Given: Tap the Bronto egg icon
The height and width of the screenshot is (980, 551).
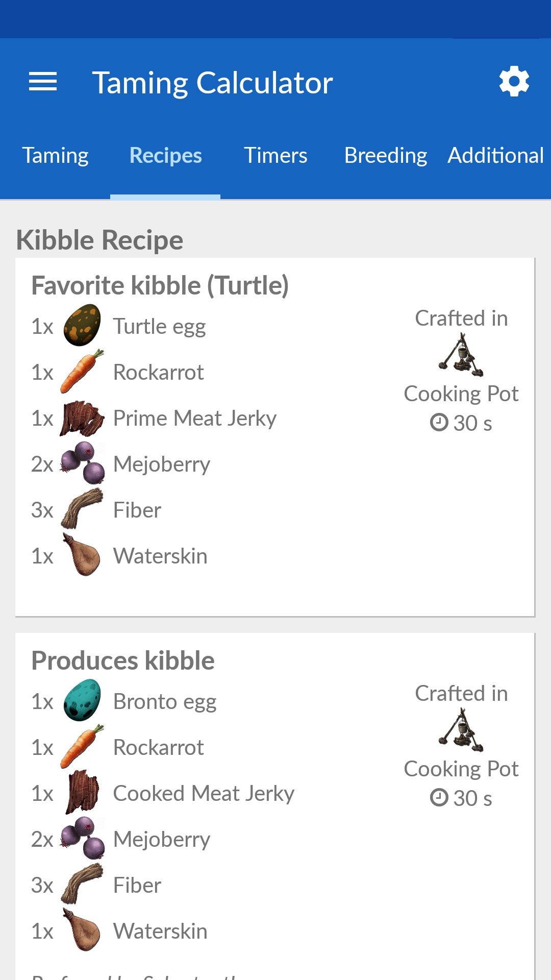Looking at the screenshot, I should pos(82,700).
